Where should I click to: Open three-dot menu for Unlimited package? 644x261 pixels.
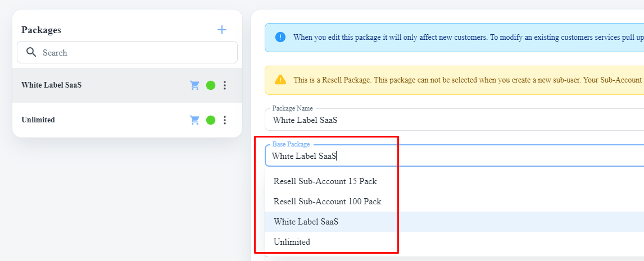tap(225, 120)
